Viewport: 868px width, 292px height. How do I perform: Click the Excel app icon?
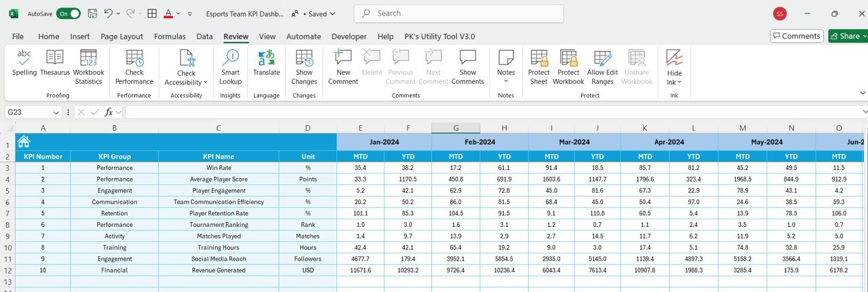(14, 14)
